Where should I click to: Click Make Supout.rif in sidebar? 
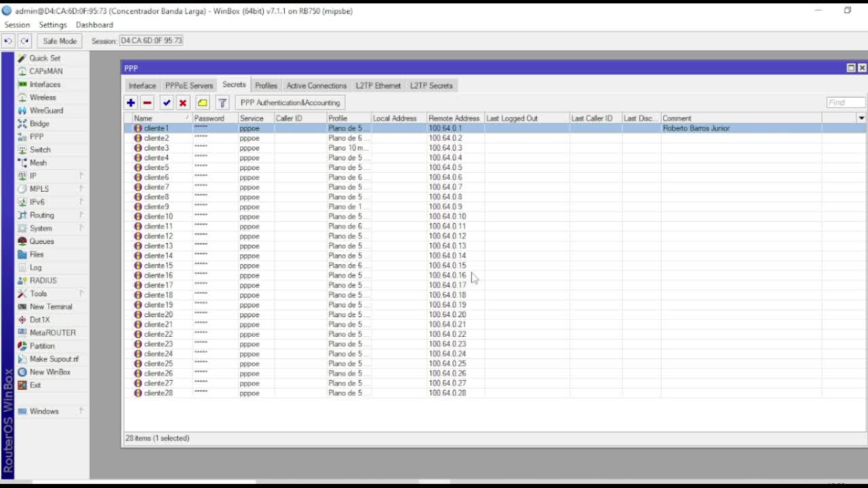click(54, 359)
